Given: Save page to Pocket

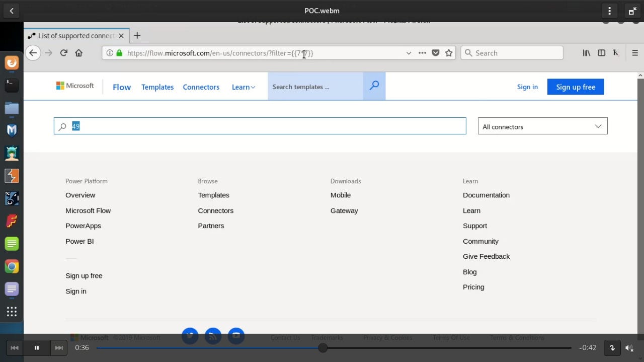Looking at the screenshot, I should tap(436, 53).
